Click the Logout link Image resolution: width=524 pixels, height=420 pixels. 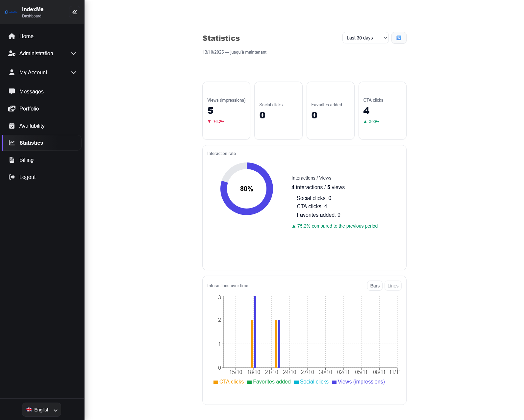click(41, 177)
